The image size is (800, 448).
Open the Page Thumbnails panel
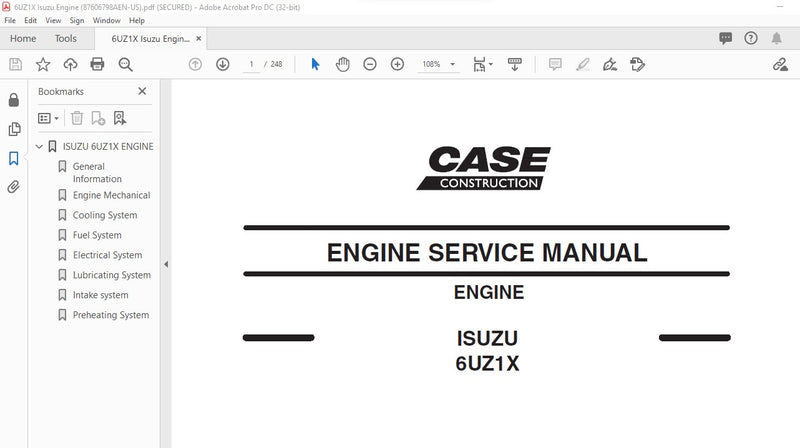coord(14,129)
